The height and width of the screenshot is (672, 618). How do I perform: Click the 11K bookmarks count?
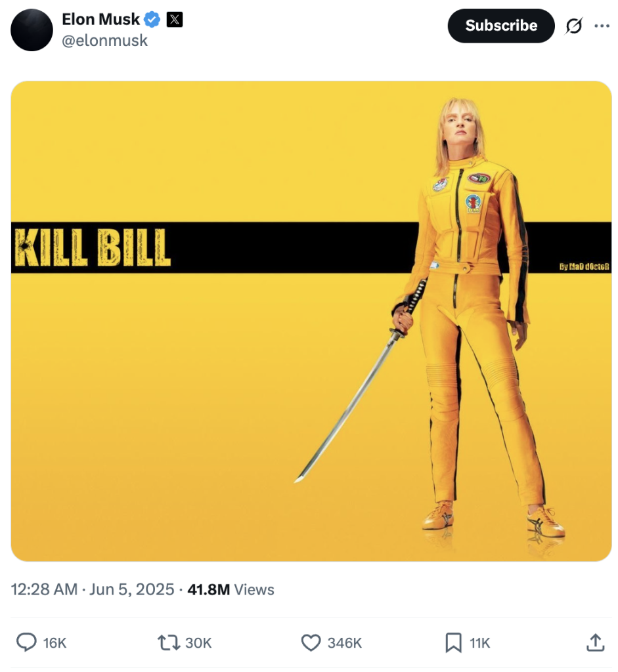(x=479, y=643)
